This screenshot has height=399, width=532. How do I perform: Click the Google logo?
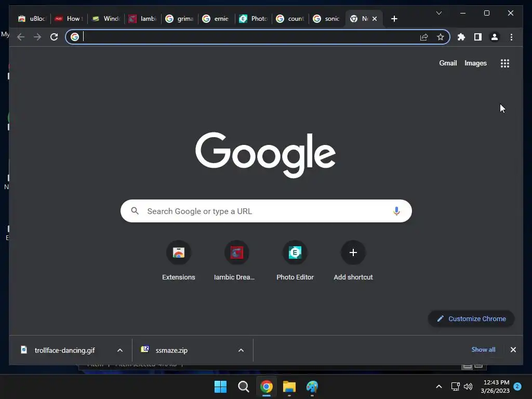tap(265, 155)
